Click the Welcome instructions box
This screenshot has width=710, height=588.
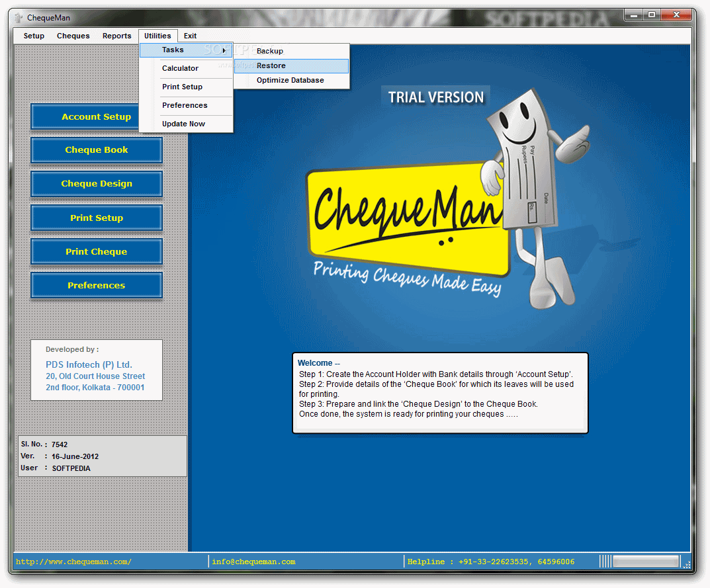pos(440,393)
